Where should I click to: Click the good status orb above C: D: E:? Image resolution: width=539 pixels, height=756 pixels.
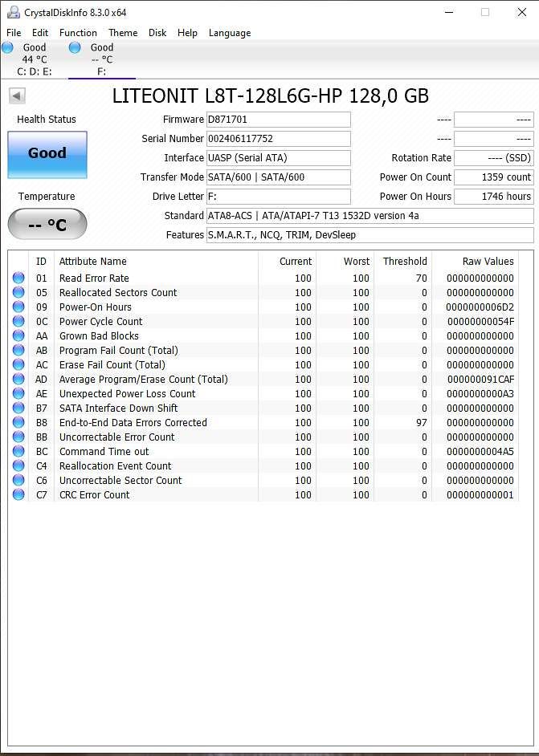[x=7, y=47]
